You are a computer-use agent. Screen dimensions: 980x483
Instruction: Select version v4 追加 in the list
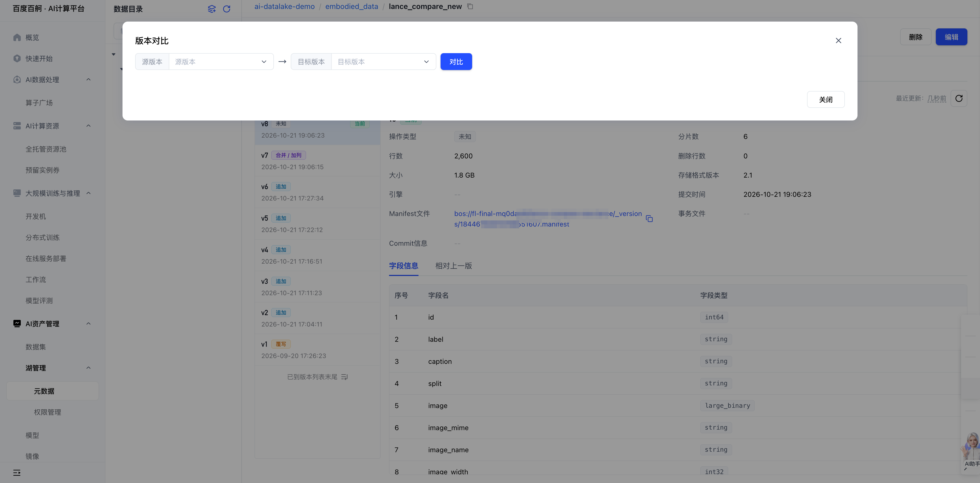click(317, 255)
